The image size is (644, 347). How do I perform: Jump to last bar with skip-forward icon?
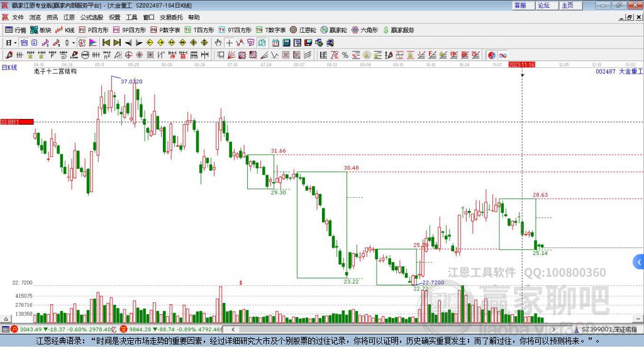tap(117, 43)
